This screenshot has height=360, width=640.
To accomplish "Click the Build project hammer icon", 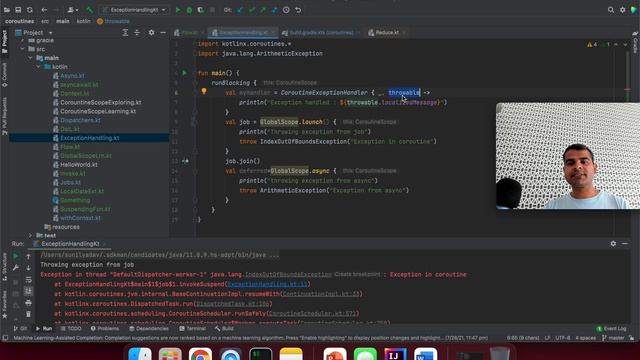I will click(x=89, y=10).
